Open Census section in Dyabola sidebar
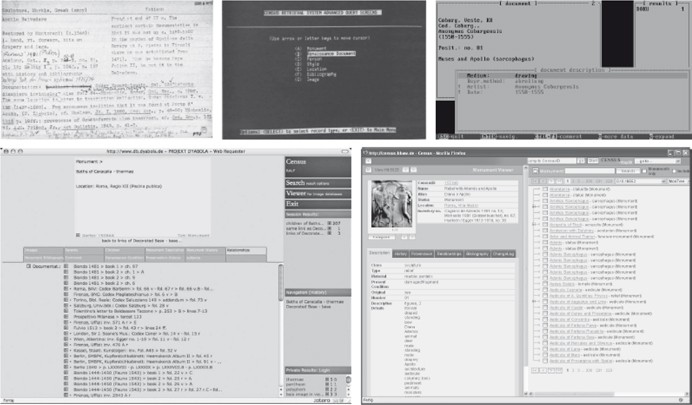This screenshot has height=405, width=692. click(318, 166)
